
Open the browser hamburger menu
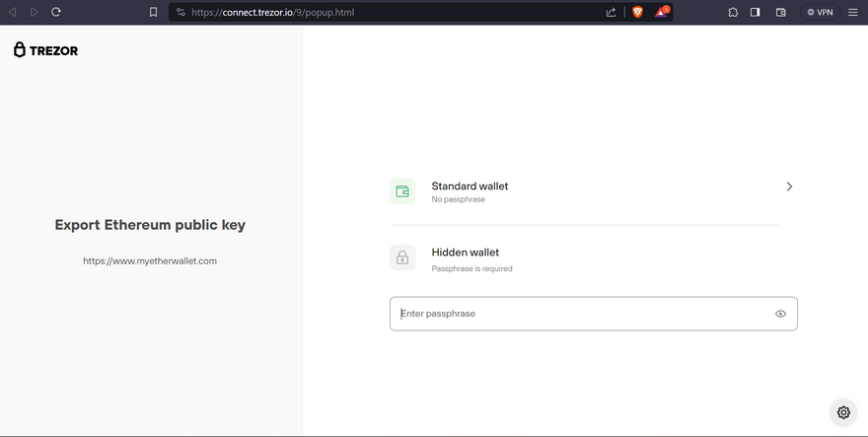(853, 12)
